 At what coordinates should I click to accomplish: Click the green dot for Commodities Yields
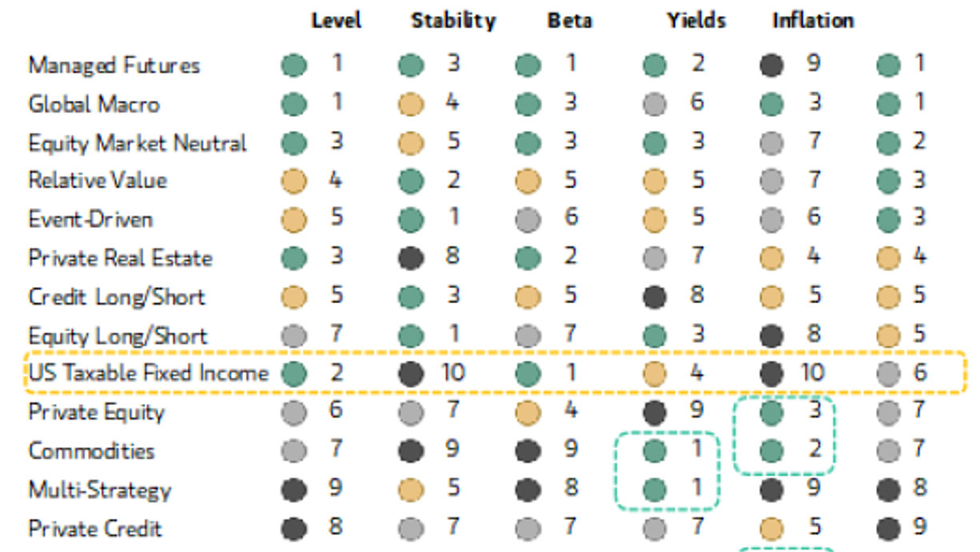coord(655,451)
